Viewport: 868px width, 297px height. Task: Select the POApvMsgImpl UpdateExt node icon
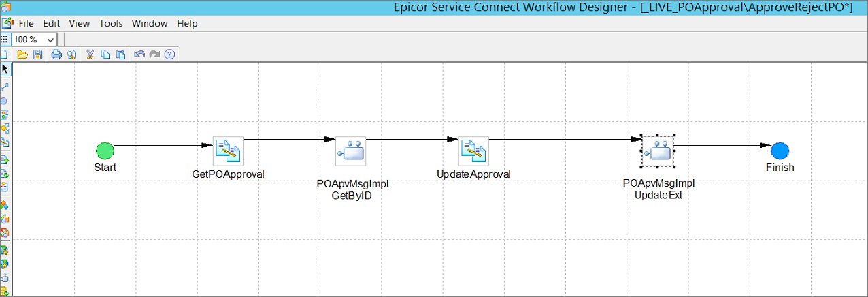tap(658, 151)
